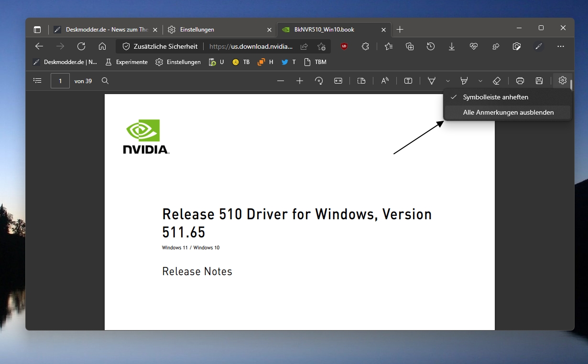Viewport: 588px width, 364px height.
Task: Add a text box to the PDF
Action: [x=408, y=81]
